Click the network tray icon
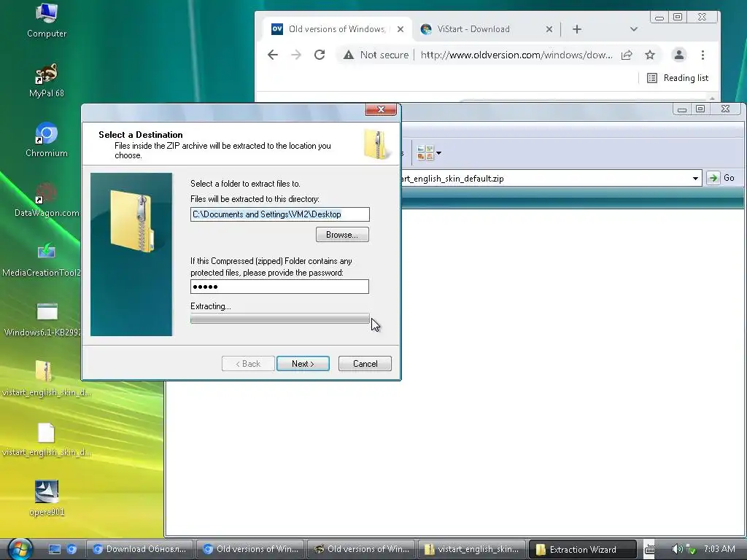The image size is (747, 560). coord(691,550)
